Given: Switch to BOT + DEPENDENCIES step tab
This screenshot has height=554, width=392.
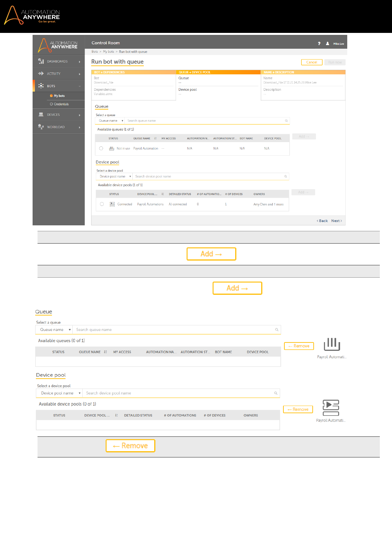Looking at the screenshot, I should tap(134, 72).
